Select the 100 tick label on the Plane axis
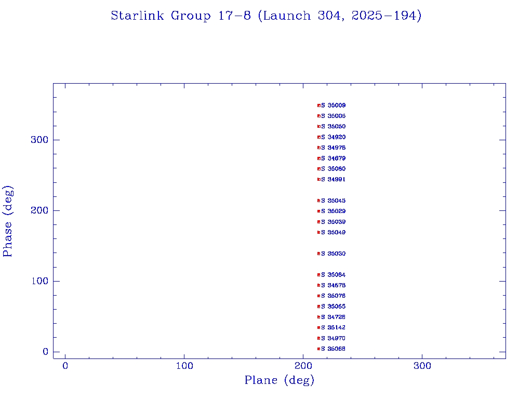Viewport: 532px width, 399px height. pyautogui.click(x=184, y=366)
